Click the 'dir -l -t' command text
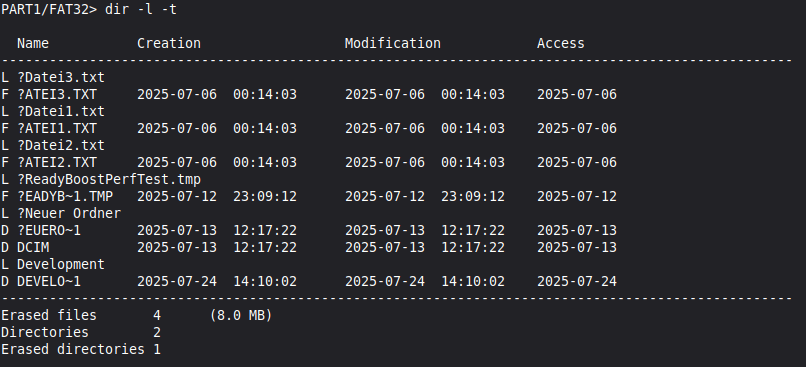Image resolution: width=806 pixels, height=367 pixels. 140,9
